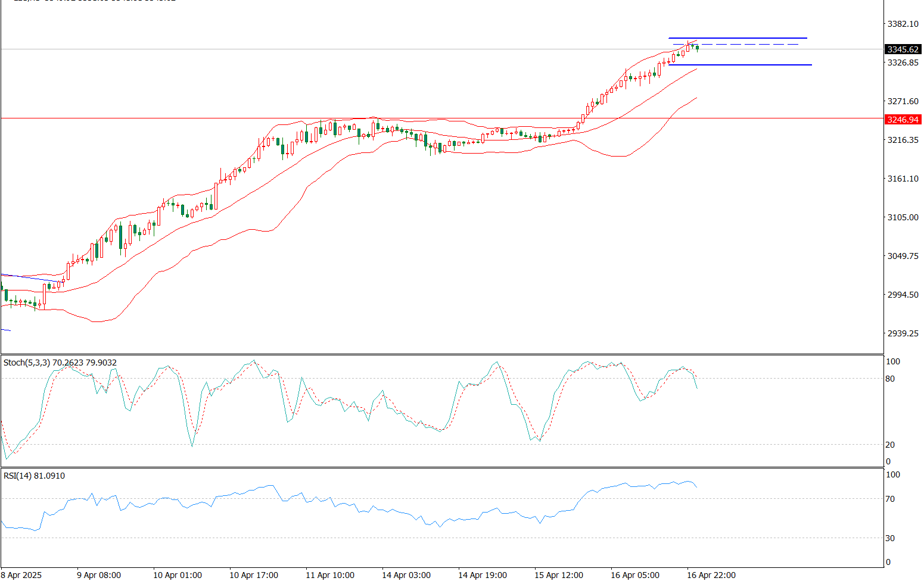This screenshot has height=581, width=924.
Task: Click the 20 level on Stochastic scale
Action: [890, 445]
